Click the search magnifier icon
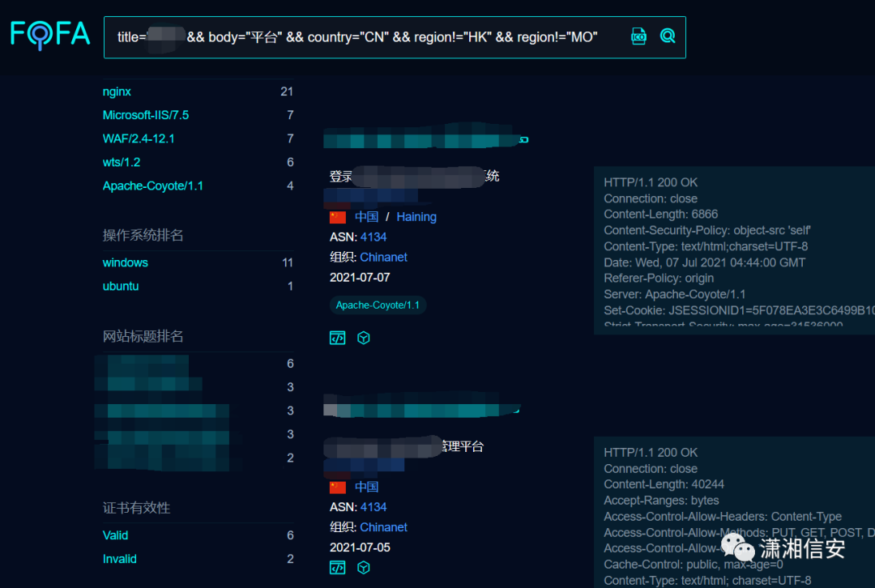The image size is (875, 588). pos(668,36)
